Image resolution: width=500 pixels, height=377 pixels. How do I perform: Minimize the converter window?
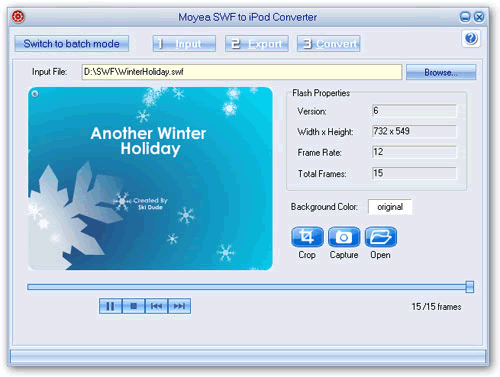465,17
